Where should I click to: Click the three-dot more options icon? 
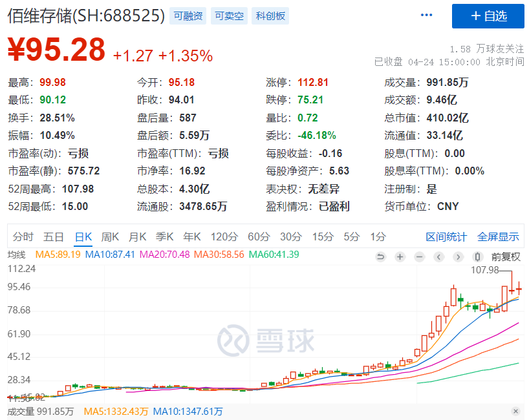point(426,15)
